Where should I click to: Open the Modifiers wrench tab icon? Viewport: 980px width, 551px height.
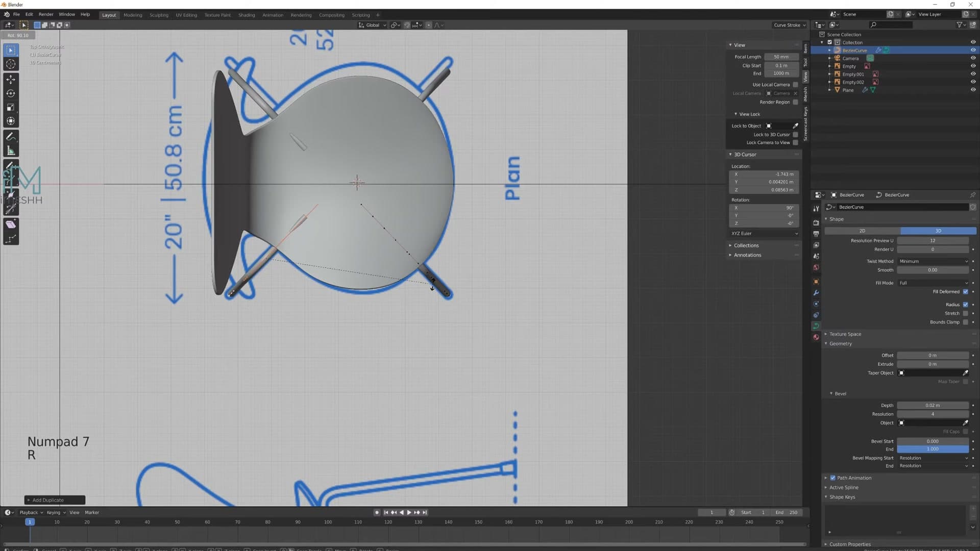pos(816,293)
